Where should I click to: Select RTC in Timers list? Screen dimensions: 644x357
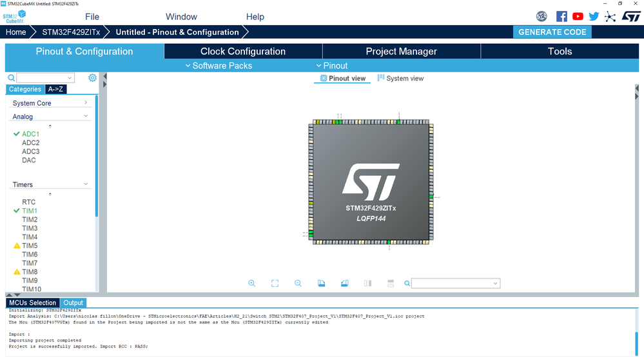coord(29,202)
